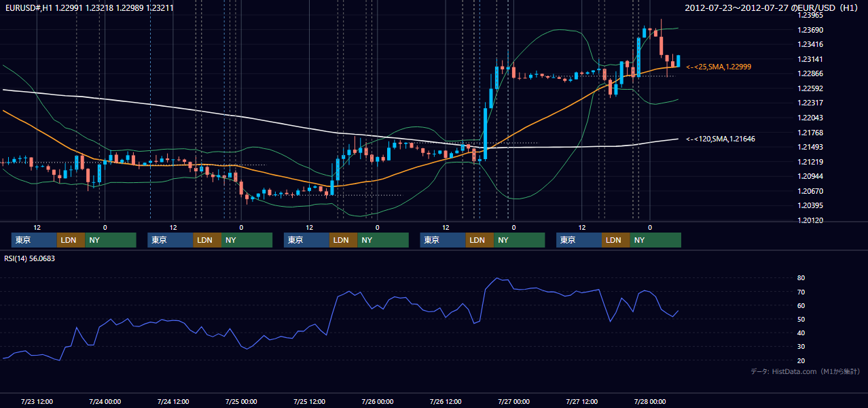Click the 7/28 00:00 time label
Image resolution: width=868 pixels, height=408 pixels.
point(649,401)
